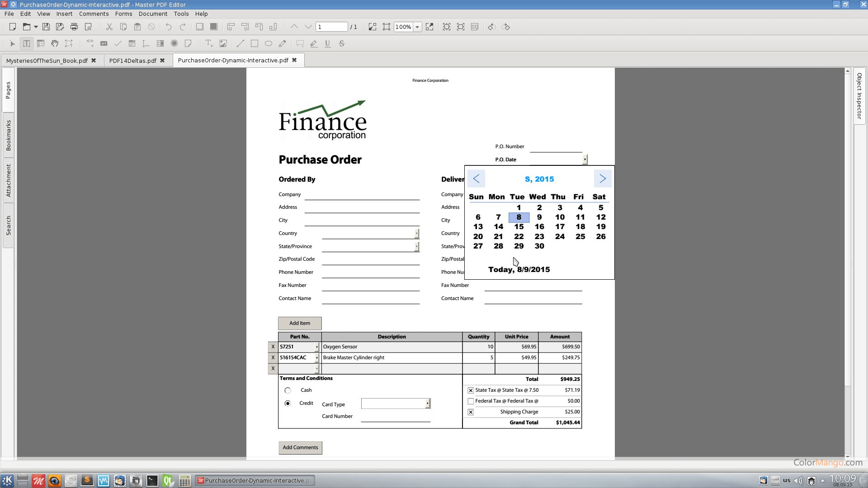The height and width of the screenshot is (488, 868).
Task: Select the Hand pan tool
Action: (x=55, y=43)
